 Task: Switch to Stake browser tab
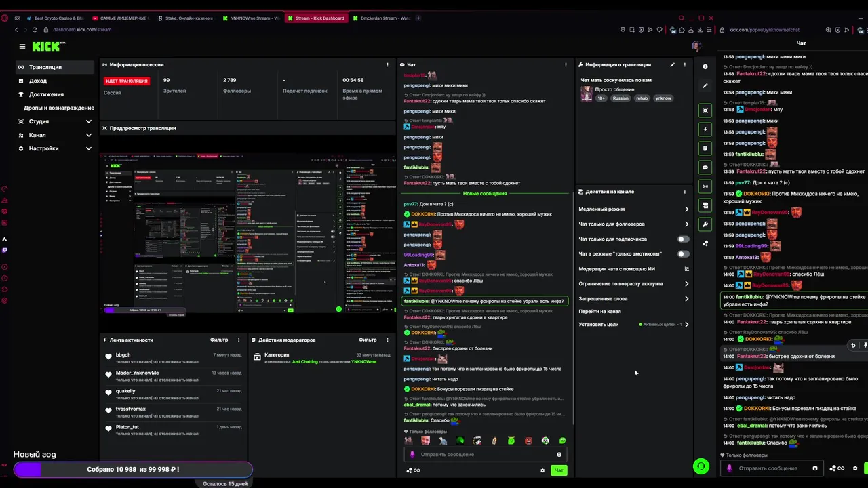pos(184,18)
